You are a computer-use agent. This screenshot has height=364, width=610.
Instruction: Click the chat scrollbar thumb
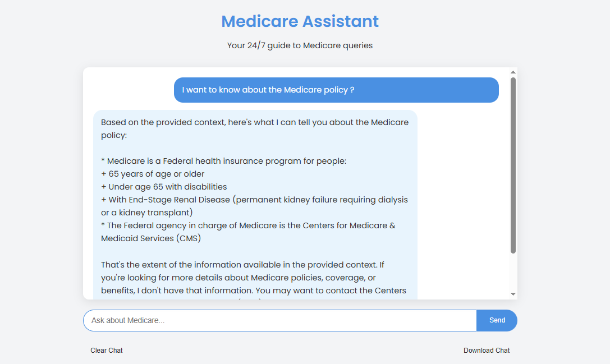click(x=513, y=165)
